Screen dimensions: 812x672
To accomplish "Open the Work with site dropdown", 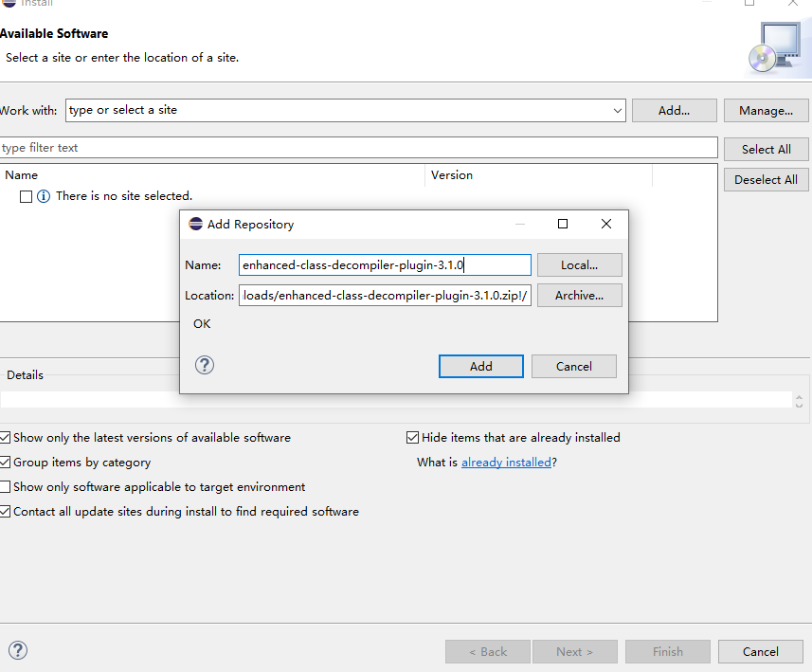I will pyautogui.click(x=618, y=111).
